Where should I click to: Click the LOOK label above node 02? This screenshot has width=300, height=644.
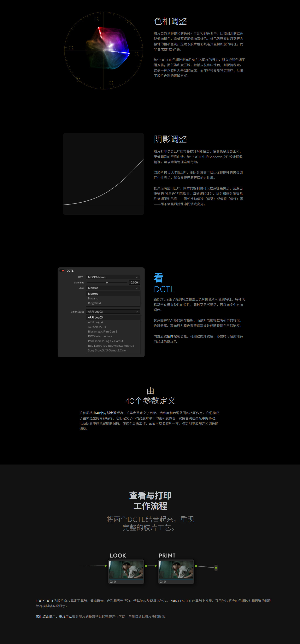pos(118,556)
